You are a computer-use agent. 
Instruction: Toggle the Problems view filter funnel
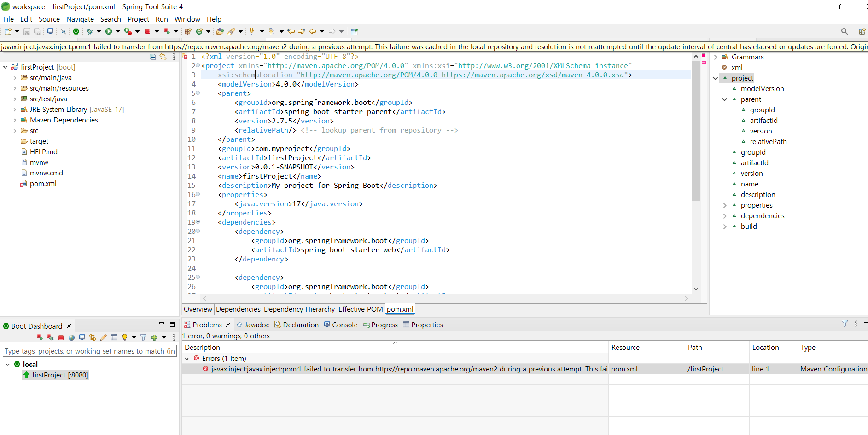845,324
